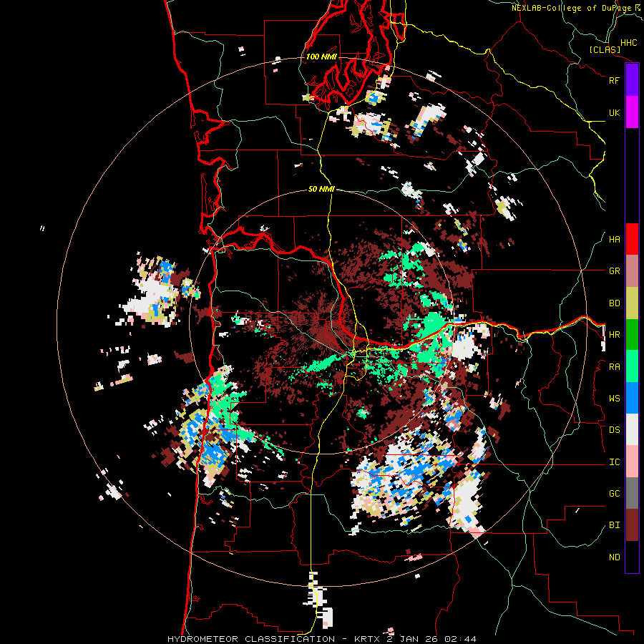Click the KRTX radar site identifier

(x=368, y=639)
